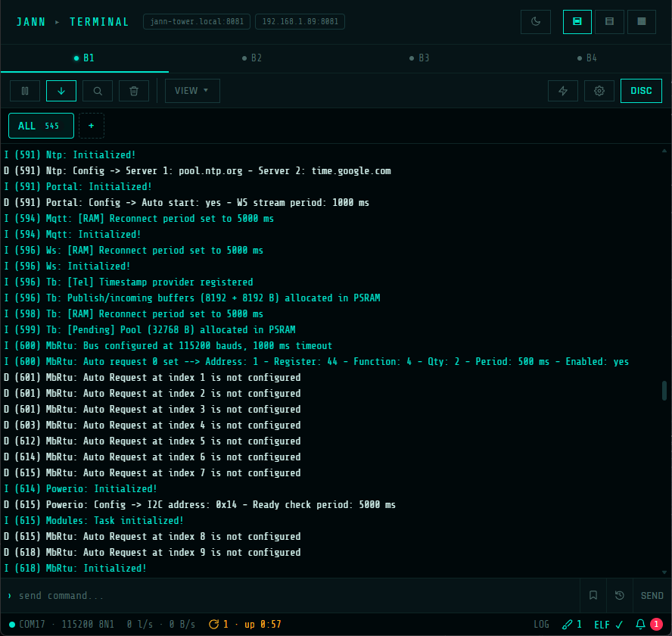This screenshot has height=636, width=672.
Task: Add a new filter with plus button
Action: point(92,126)
